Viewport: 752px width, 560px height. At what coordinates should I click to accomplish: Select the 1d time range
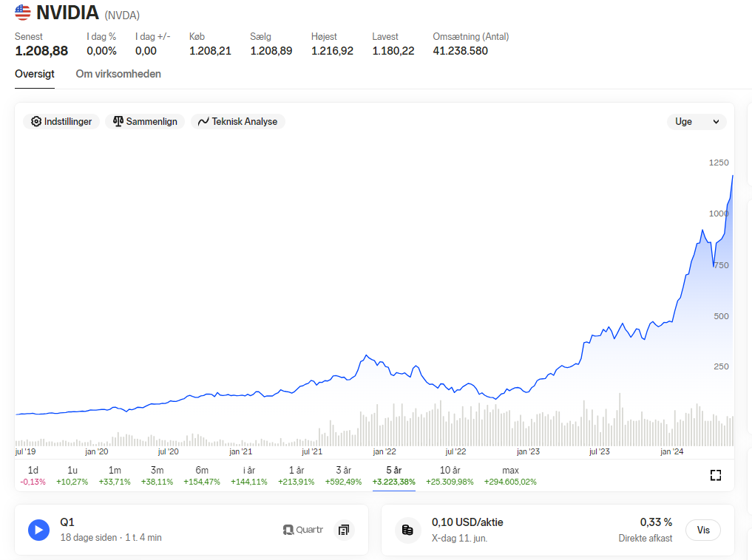click(33, 475)
